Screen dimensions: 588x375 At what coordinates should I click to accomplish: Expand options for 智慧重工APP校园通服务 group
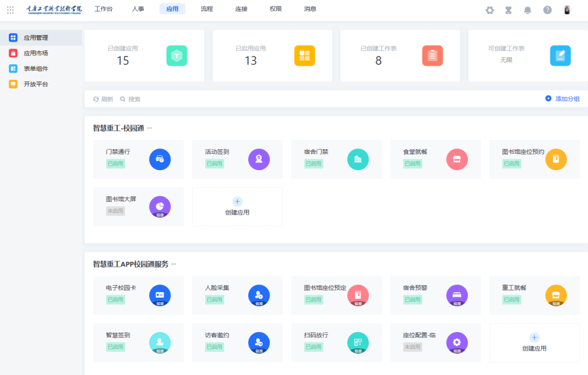point(174,264)
